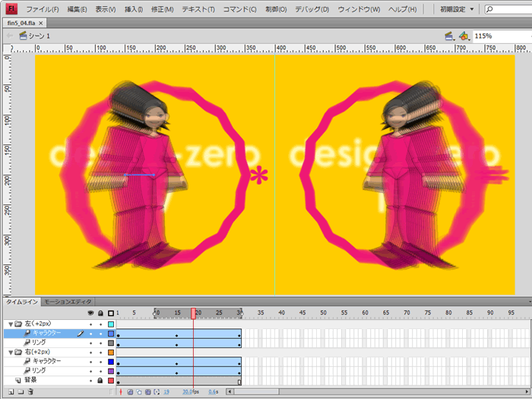The image size is (532, 399).
Task: Open the 初期設定 workspace dropdown
Action: pos(458,9)
